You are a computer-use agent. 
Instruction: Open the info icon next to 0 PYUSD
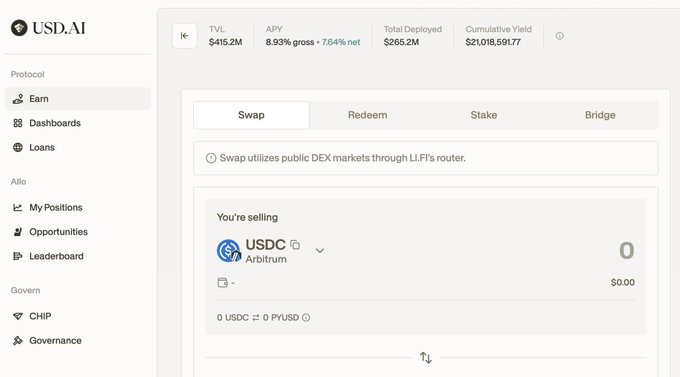(x=306, y=318)
